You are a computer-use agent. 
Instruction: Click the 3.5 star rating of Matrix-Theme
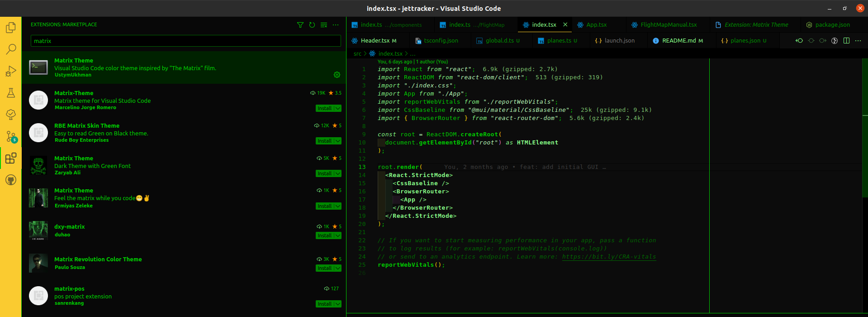coord(335,93)
